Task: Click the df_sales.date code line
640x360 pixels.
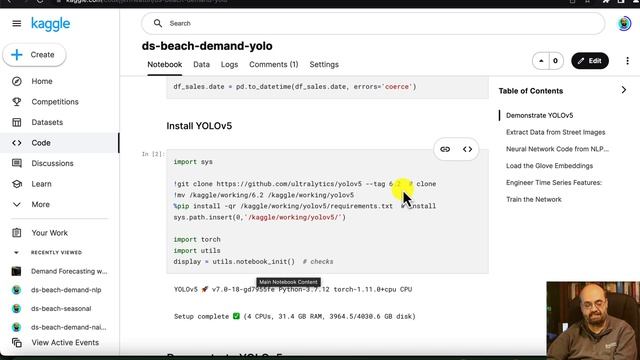Action: [x=295, y=87]
